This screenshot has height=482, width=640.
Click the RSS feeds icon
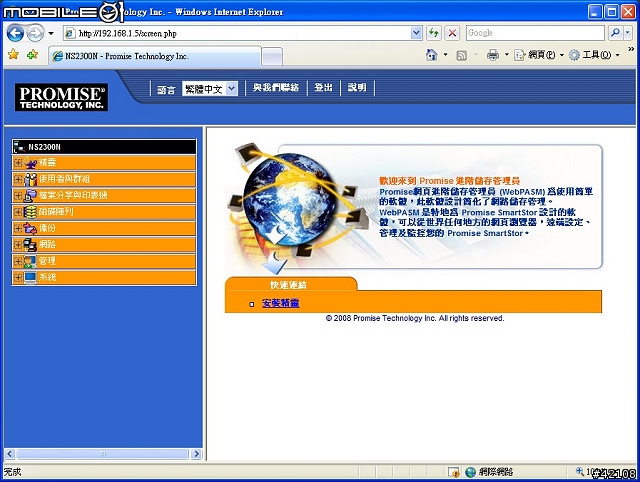coord(462,56)
